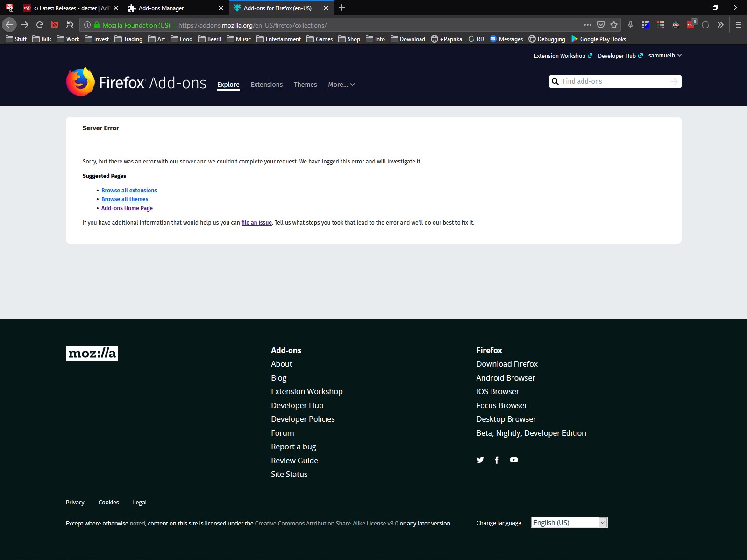
Task: Expand the More... navigation dropdown
Action: click(x=341, y=85)
